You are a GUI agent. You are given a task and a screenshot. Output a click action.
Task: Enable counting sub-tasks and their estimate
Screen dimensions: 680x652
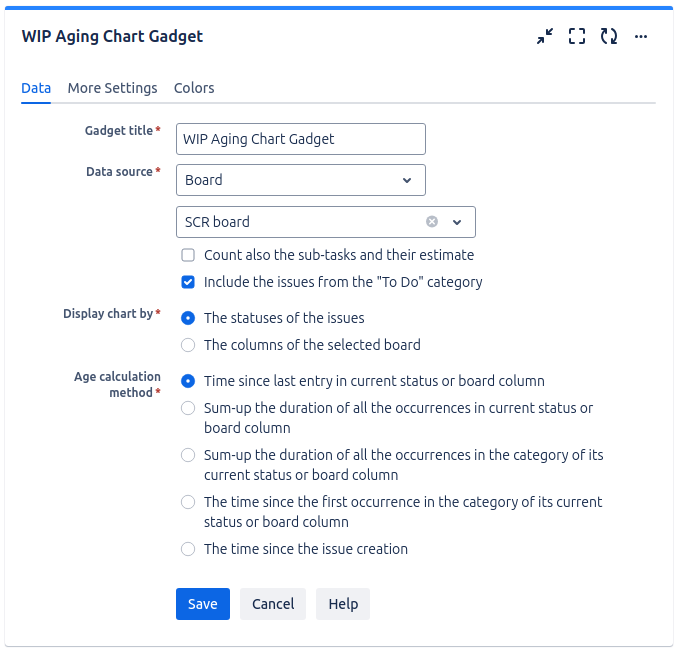pos(188,255)
